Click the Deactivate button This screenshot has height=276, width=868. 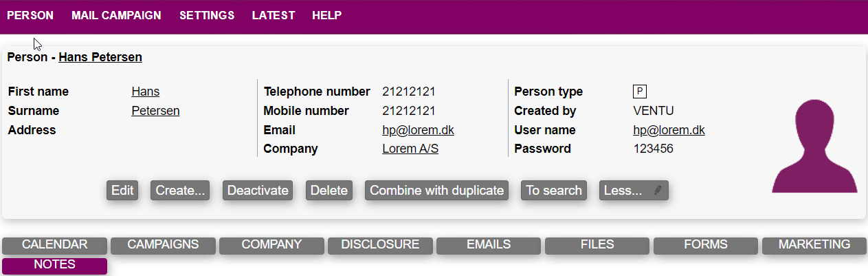point(258,191)
